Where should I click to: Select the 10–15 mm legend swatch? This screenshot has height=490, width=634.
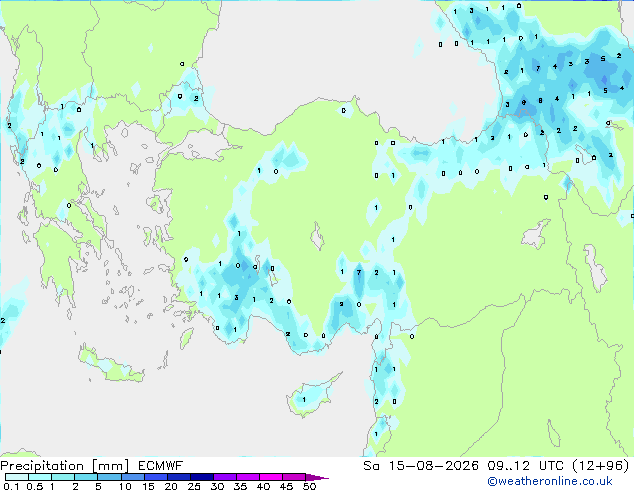(132, 477)
